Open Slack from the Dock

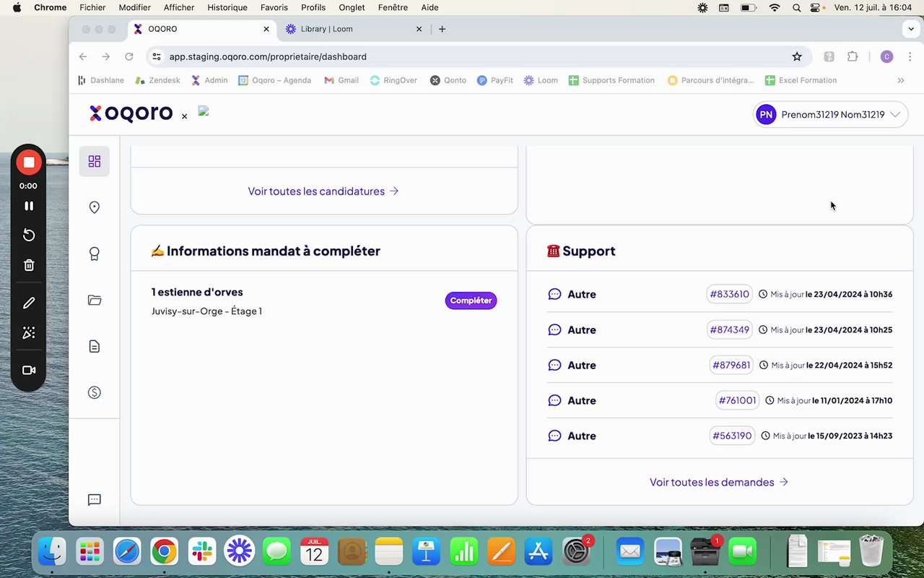(x=202, y=552)
